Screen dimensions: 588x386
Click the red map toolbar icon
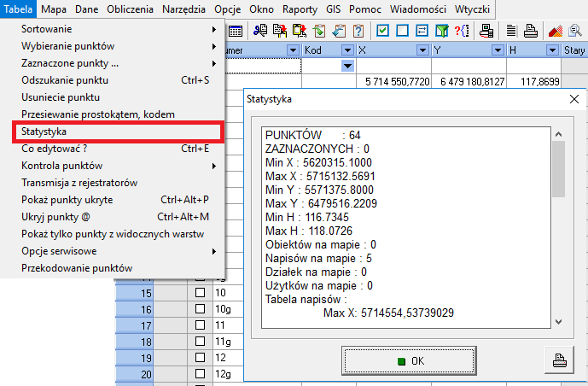[556, 31]
